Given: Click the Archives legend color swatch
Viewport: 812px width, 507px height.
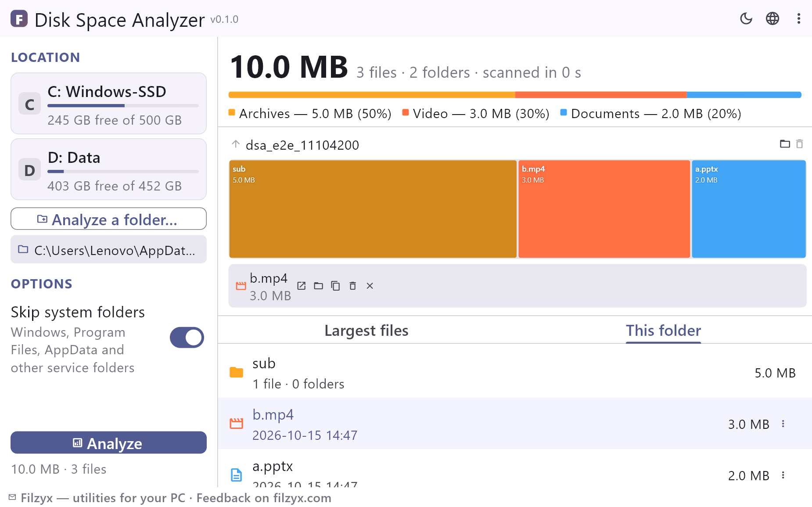Looking at the screenshot, I should (232, 112).
